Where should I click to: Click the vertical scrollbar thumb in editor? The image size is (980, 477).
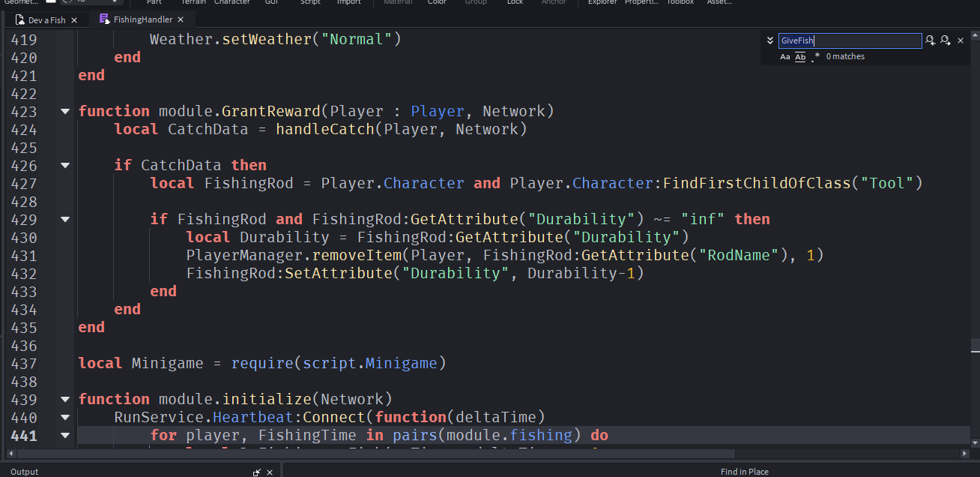975,345
